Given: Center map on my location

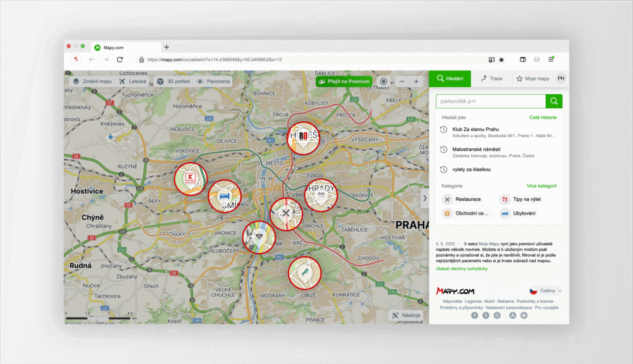Looking at the screenshot, I should [x=383, y=82].
